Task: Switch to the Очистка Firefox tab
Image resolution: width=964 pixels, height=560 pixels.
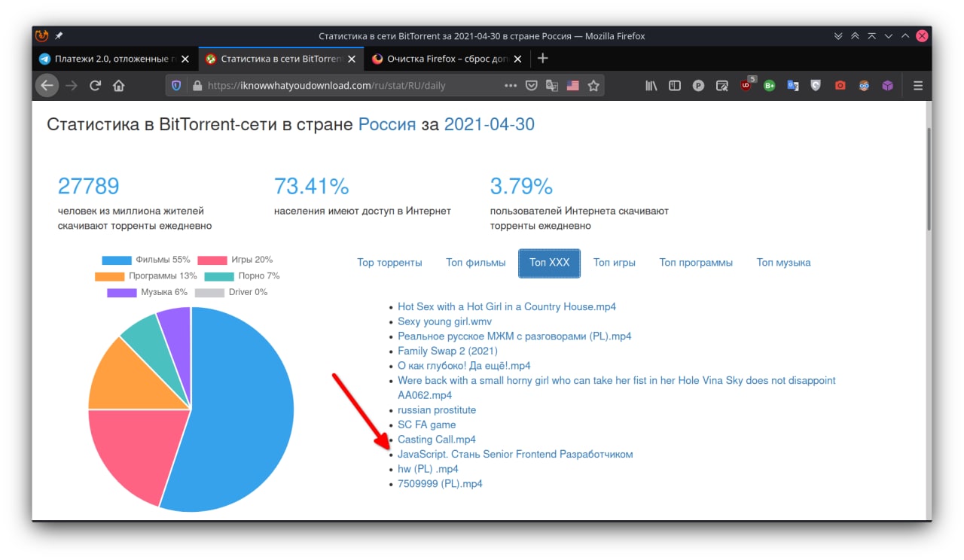Action: pyautogui.click(x=447, y=59)
